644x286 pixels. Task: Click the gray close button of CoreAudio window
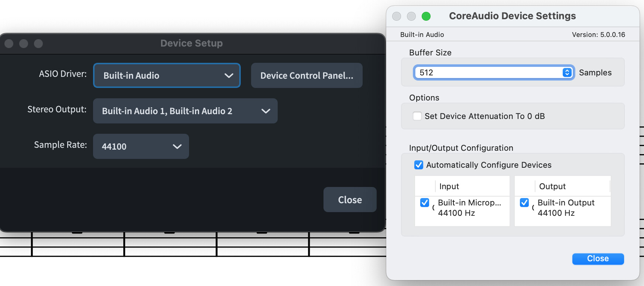(397, 16)
